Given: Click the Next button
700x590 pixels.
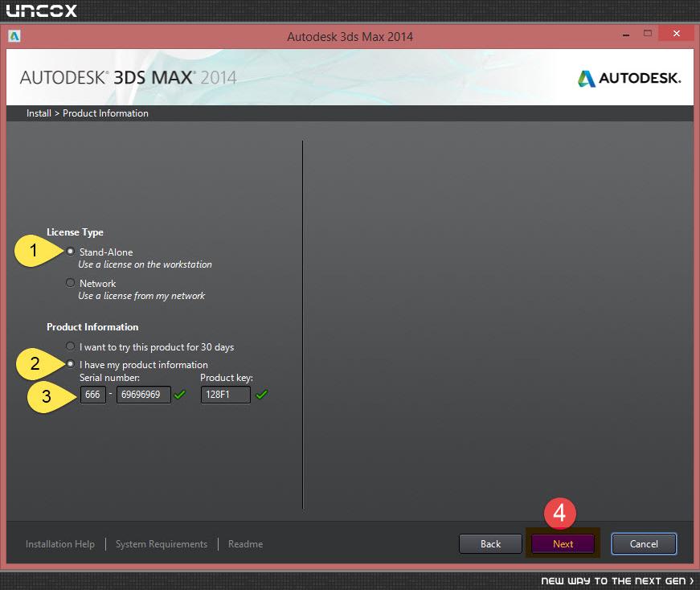Looking at the screenshot, I should click(x=563, y=543).
